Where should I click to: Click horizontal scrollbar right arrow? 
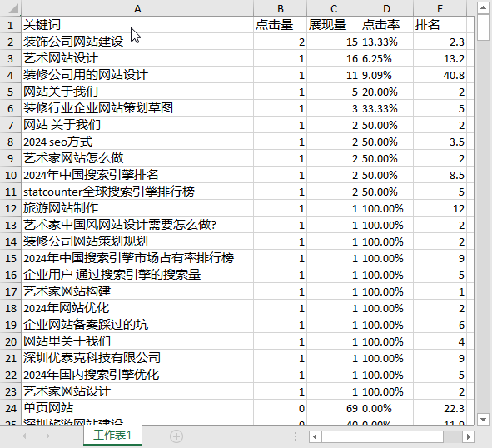pyautogui.click(x=468, y=436)
